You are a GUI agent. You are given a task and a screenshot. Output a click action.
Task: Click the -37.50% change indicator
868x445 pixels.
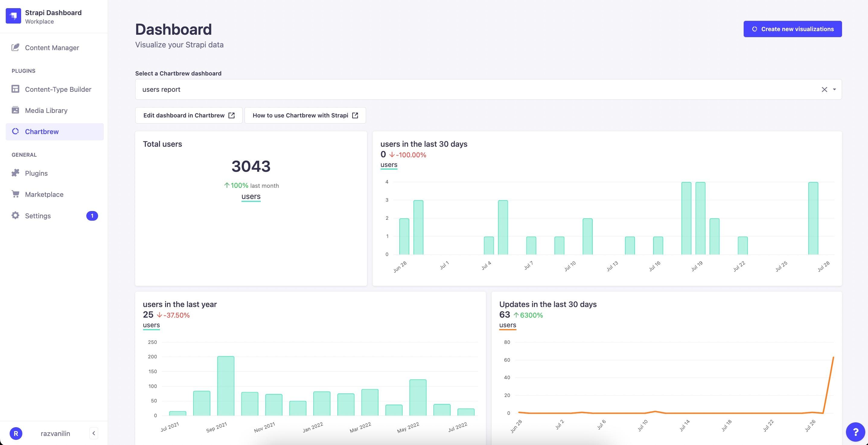point(173,315)
